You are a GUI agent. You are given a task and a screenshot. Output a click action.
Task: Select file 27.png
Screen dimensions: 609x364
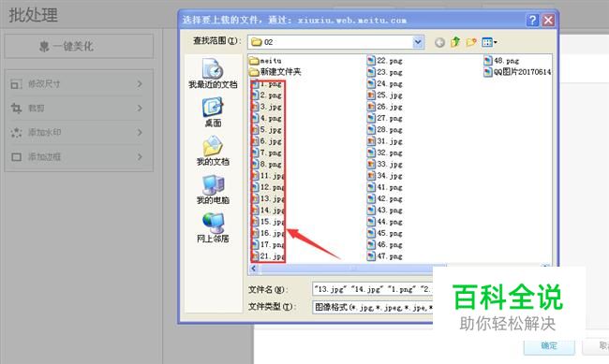(x=385, y=118)
